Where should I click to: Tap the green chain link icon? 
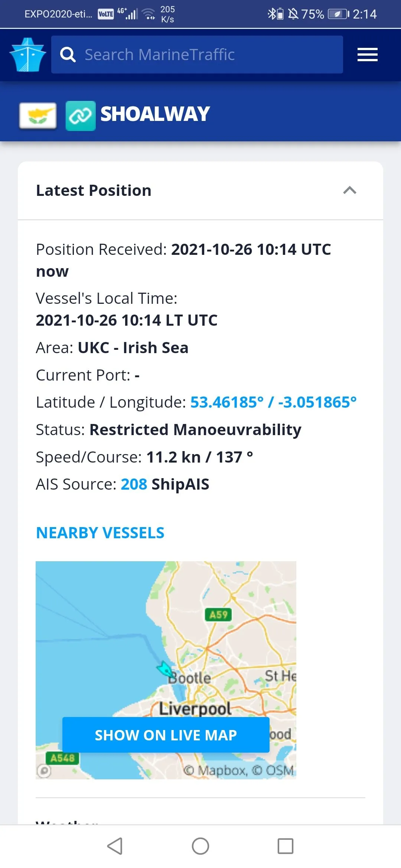click(81, 116)
